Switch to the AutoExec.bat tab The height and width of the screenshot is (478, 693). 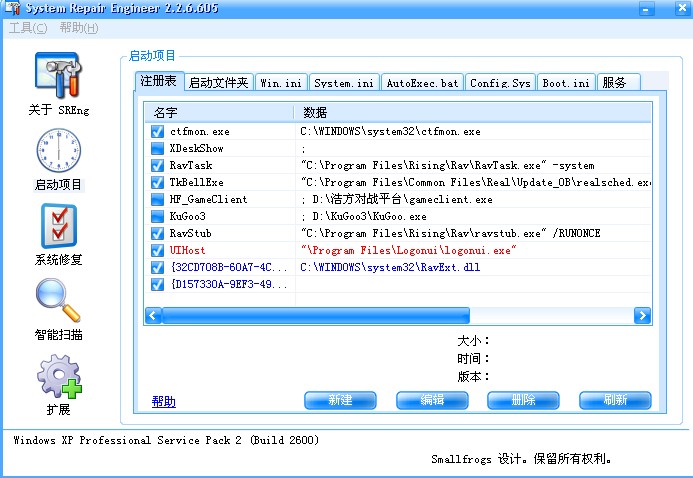pyautogui.click(x=422, y=83)
